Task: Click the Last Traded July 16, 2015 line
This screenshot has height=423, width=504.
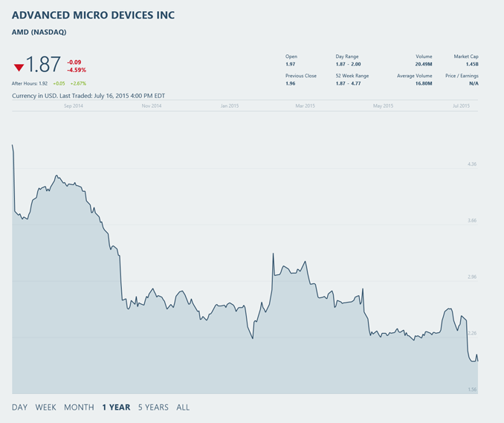Action: pyautogui.click(x=88, y=96)
